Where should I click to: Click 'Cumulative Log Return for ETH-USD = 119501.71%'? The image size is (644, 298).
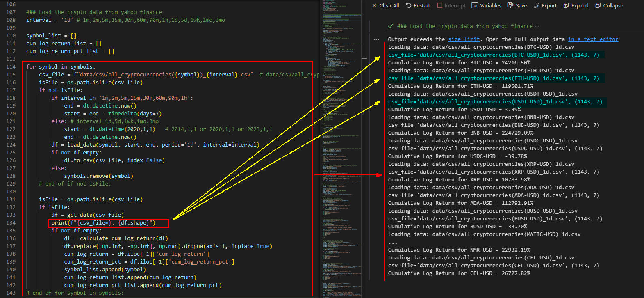click(x=461, y=86)
